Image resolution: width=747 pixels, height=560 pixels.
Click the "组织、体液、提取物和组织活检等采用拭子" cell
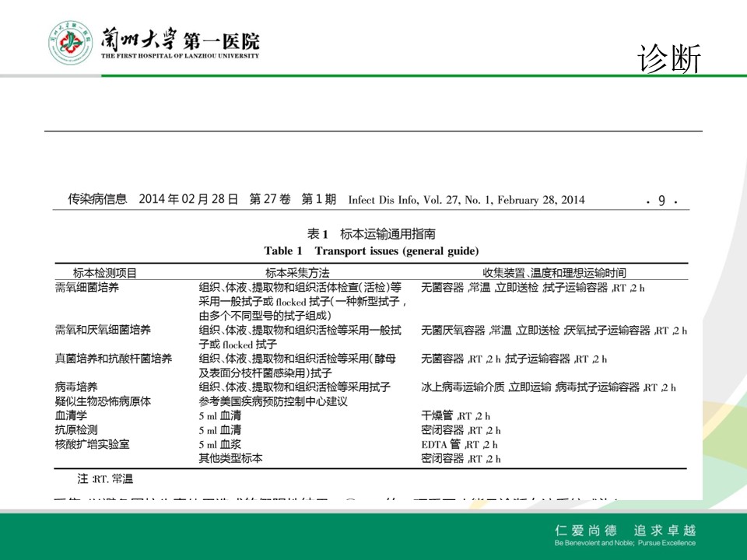[x=294, y=387]
